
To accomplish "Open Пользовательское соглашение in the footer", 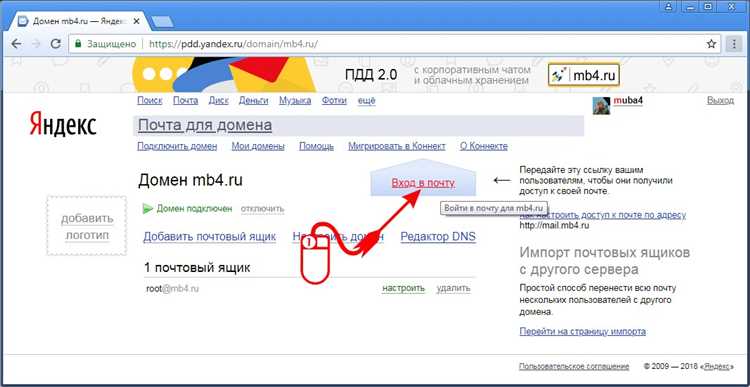I will (x=574, y=367).
